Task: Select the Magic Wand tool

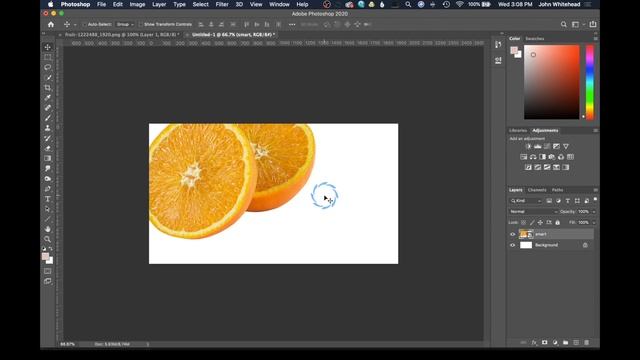Action: [x=48, y=78]
